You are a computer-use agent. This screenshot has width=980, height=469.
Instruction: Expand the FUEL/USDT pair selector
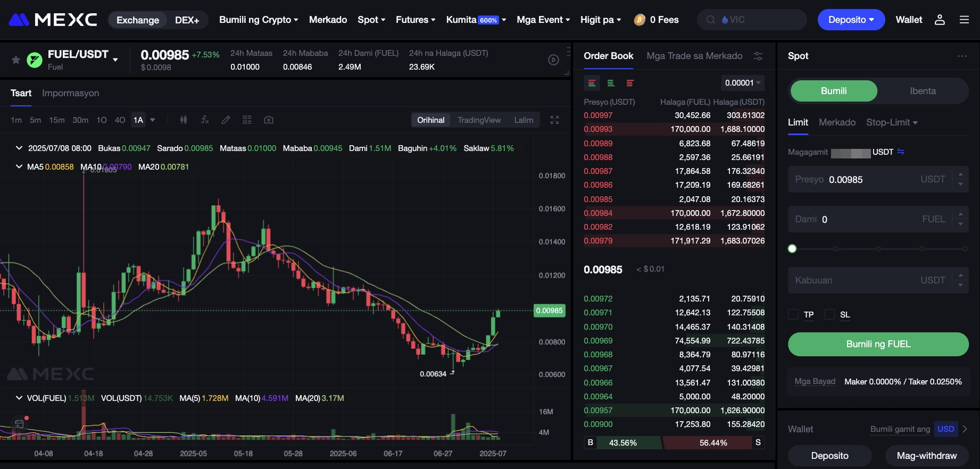[x=115, y=60]
